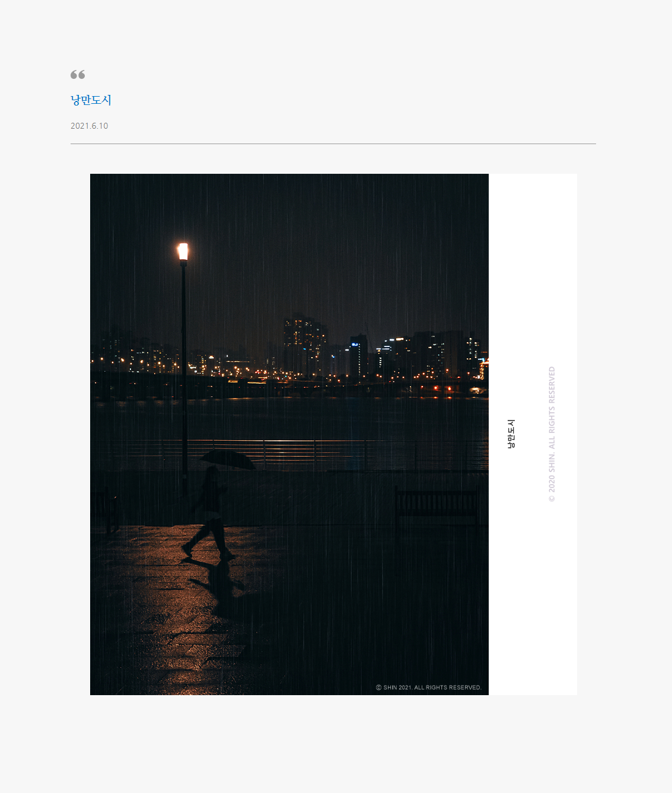Click the tallest lit apartment tower
The image size is (672, 793).
tap(305, 345)
